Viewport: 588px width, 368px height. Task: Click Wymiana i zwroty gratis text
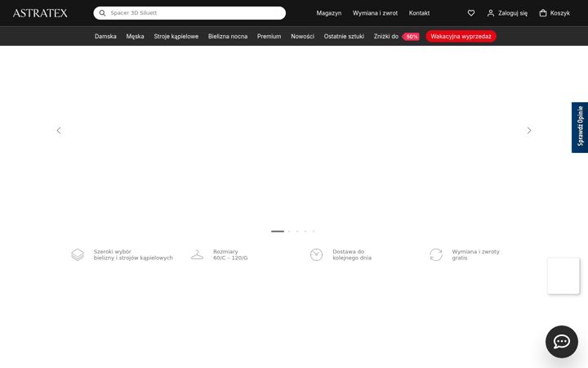pyautogui.click(x=475, y=254)
